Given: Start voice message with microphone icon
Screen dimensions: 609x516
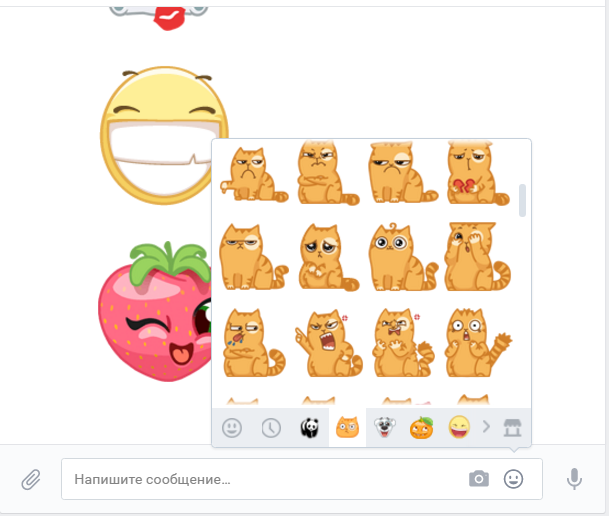Looking at the screenshot, I should tap(574, 479).
